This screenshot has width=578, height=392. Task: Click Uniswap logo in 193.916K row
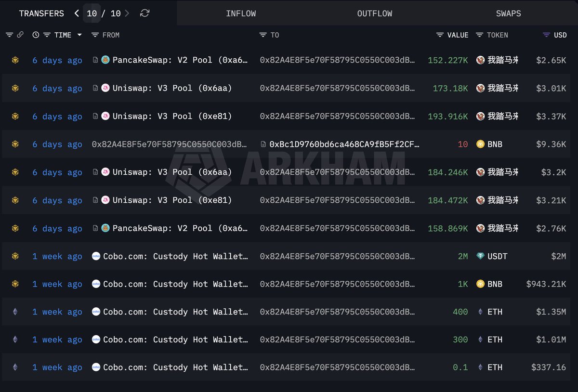105,116
